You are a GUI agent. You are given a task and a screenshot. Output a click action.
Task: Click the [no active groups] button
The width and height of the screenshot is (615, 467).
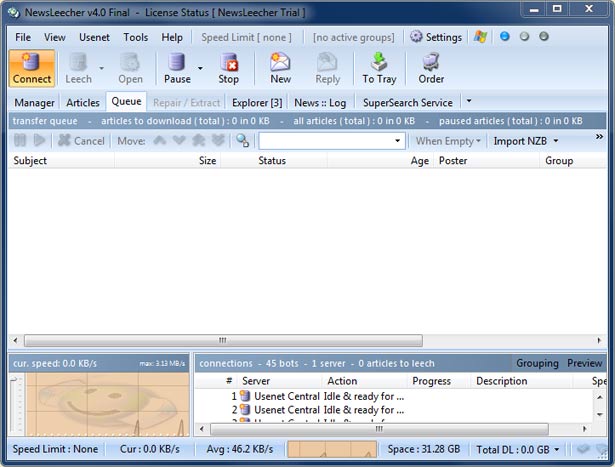[354, 38]
